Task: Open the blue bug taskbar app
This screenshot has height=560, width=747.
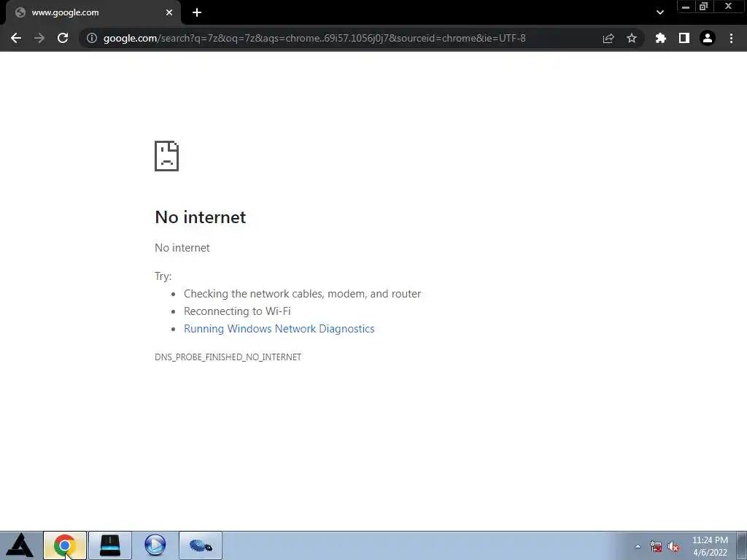Action: tap(201, 545)
